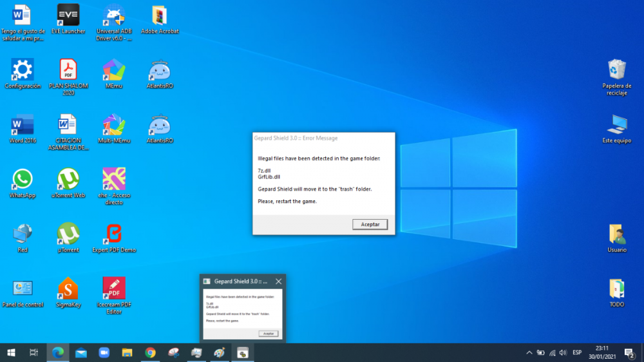The height and width of the screenshot is (362, 644).
Task: Click the Aceptar button in the error dialog
Action: 370,224
